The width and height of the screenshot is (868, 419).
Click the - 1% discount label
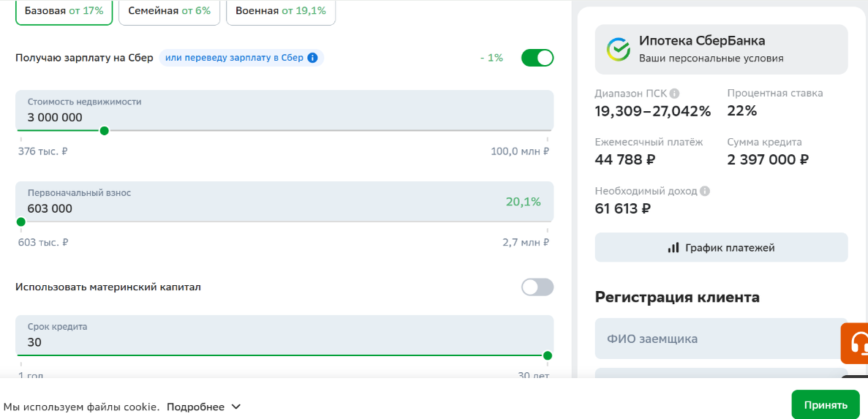(x=491, y=58)
